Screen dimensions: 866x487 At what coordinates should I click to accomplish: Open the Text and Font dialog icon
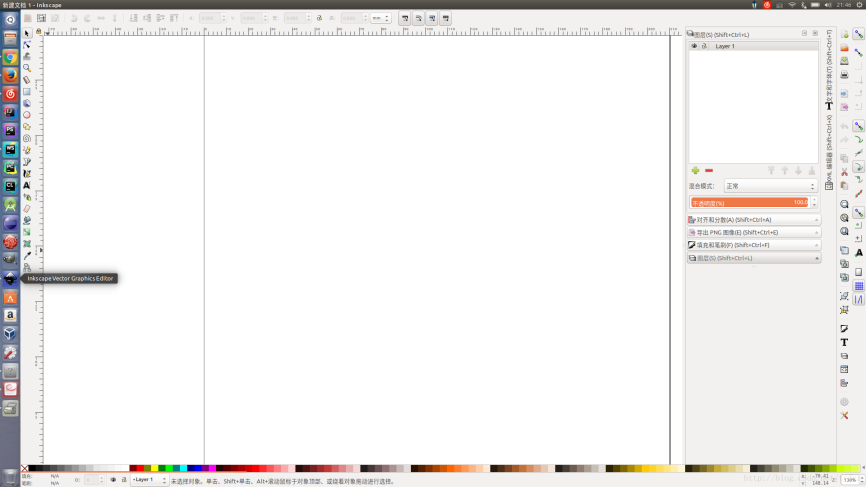tap(844, 342)
